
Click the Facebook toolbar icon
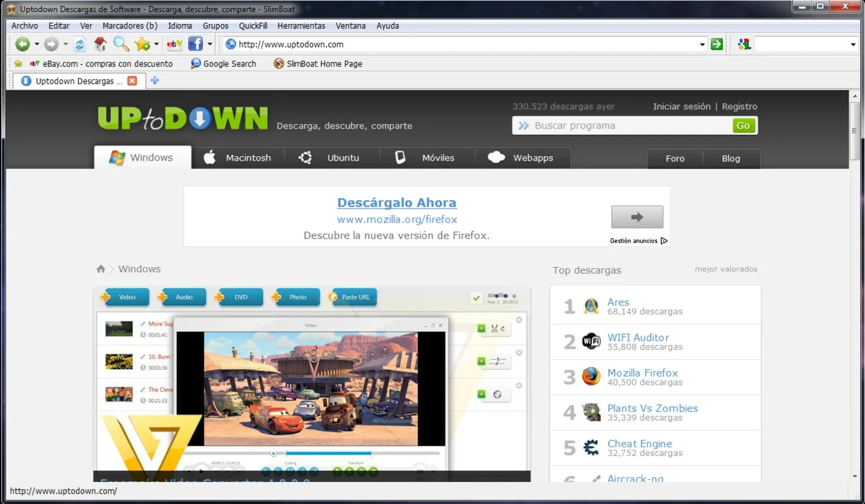coord(195,44)
